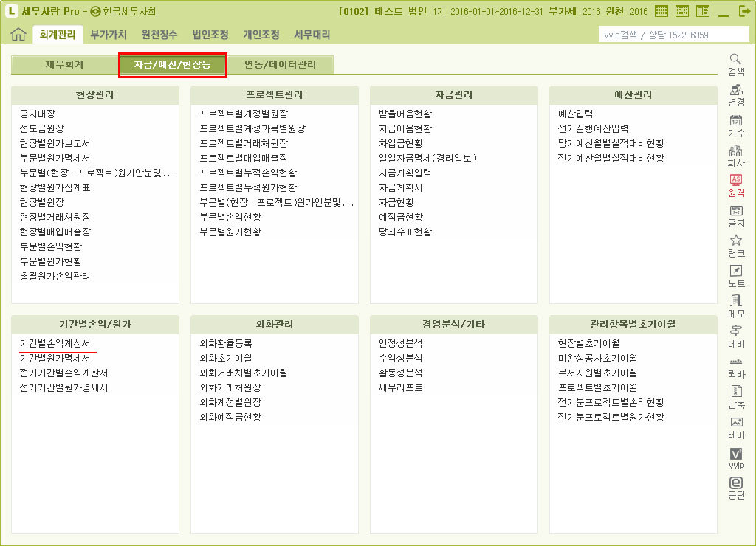Select the 법인조정 menu
This screenshot has width=756, height=546.
pos(210,35)
